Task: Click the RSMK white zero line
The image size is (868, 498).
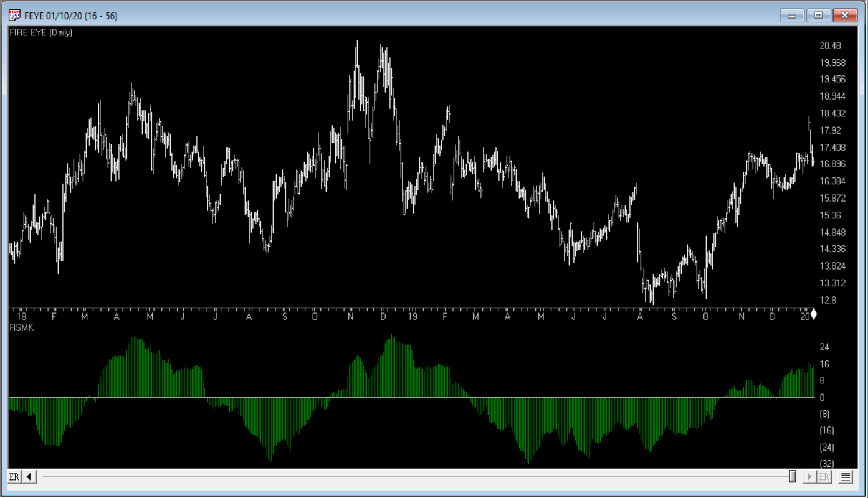Action: tap(412, 397)
